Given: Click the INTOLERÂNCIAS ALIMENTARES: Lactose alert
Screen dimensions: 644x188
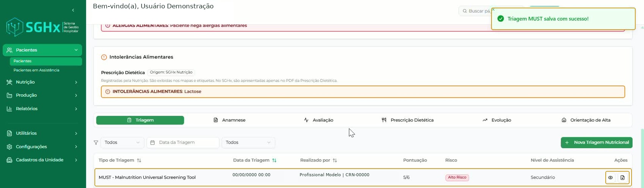Looking at the screenshot, I should pos(363,92).
